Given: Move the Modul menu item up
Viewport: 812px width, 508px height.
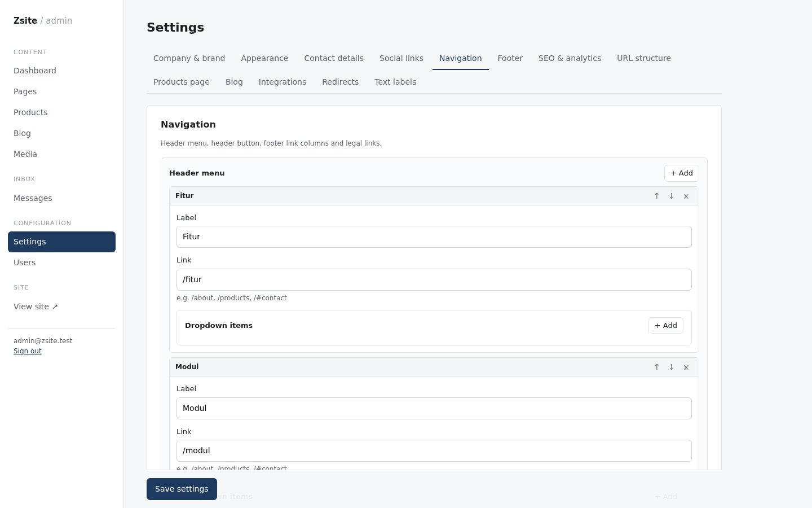Looking at the screenshot, I should (657, 367).
